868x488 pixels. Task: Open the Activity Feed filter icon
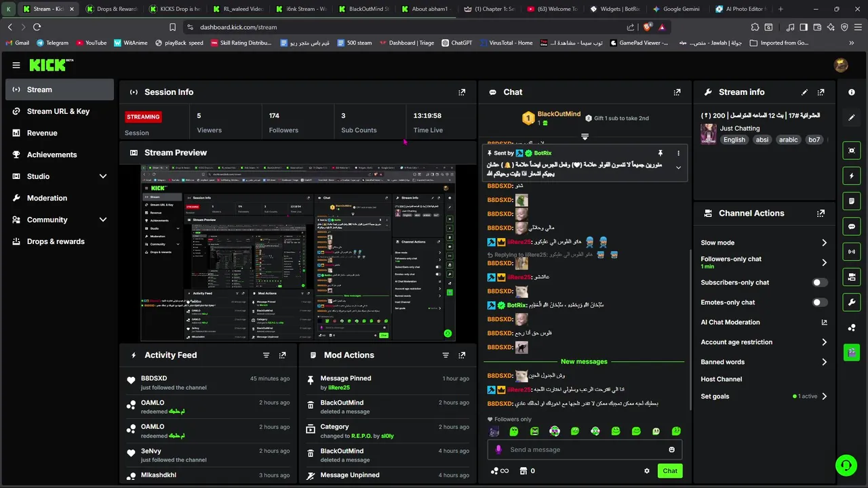coord(266,355)
